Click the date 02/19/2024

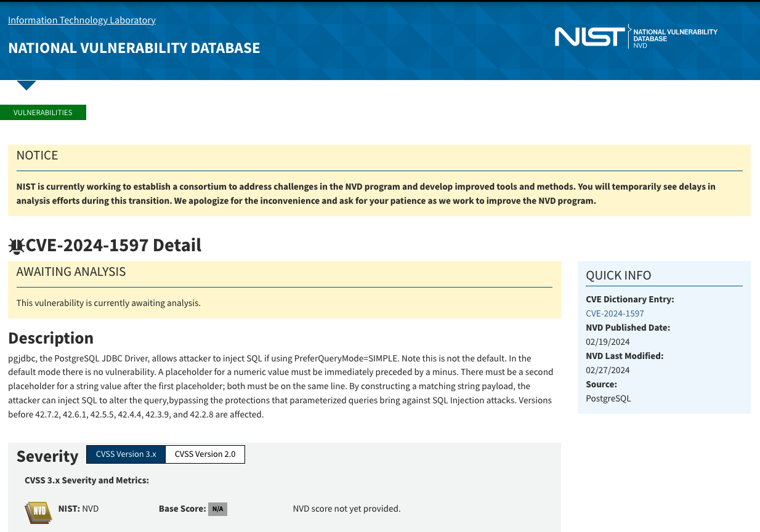608,342
